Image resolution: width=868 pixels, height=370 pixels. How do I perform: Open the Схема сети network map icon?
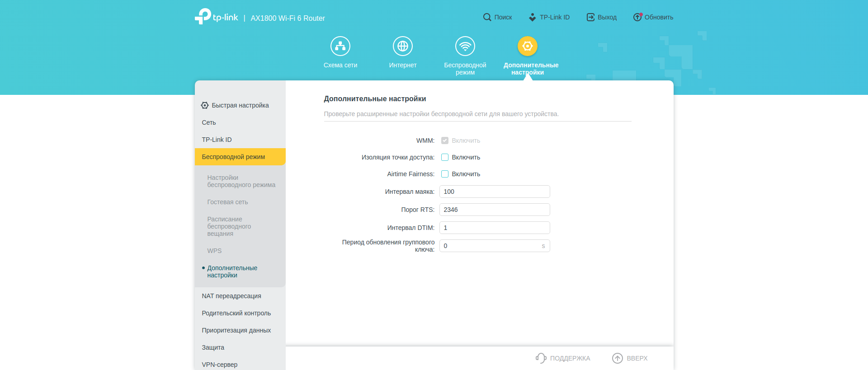(x=340, y=46)
